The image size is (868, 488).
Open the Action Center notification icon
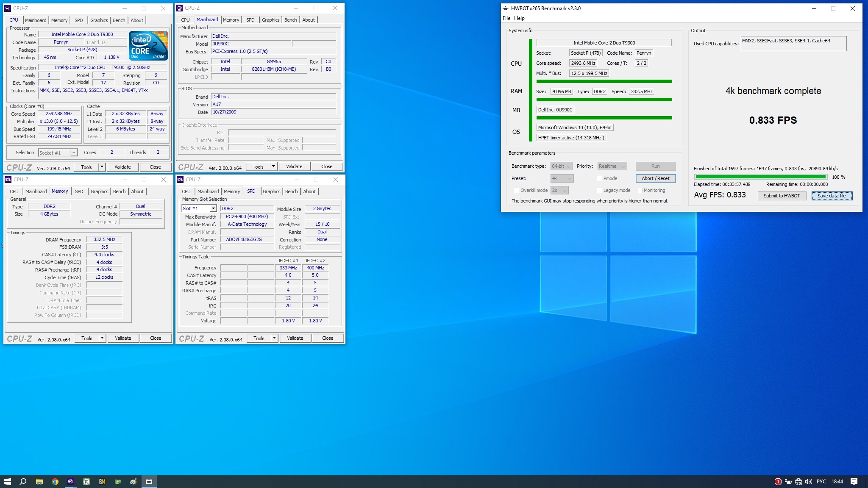tap(854, 482)
